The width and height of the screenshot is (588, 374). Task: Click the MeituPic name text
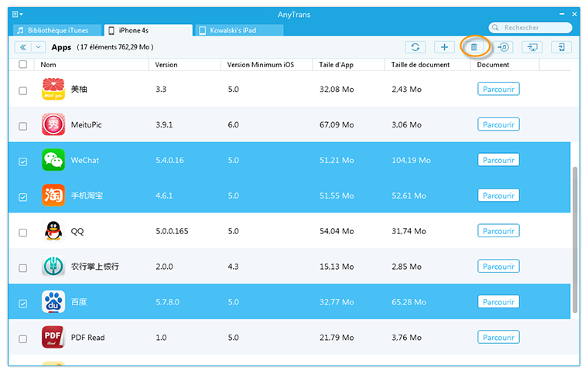click(86, 124)
